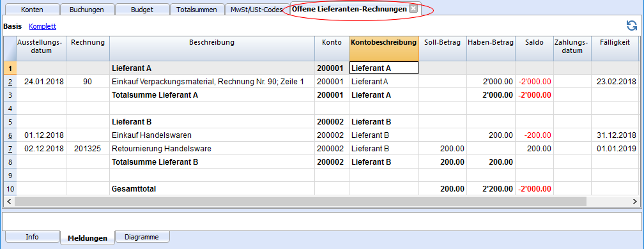
Task: Select the Totalsumme Lieferant B cell
Action: point(212,162)
